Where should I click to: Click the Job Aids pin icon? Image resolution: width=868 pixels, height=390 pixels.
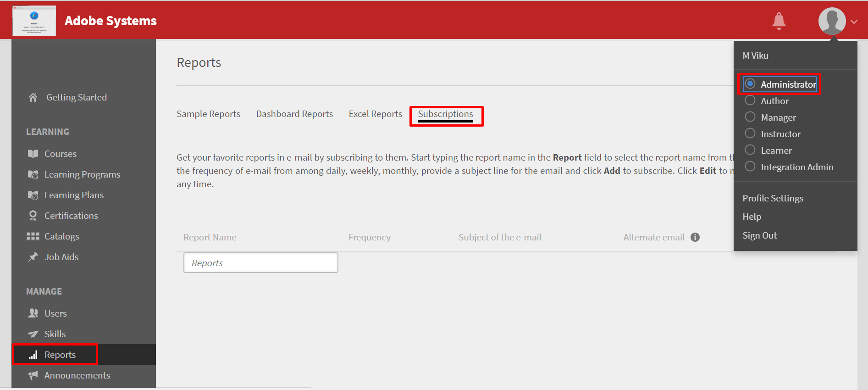[x=33, y=257]
